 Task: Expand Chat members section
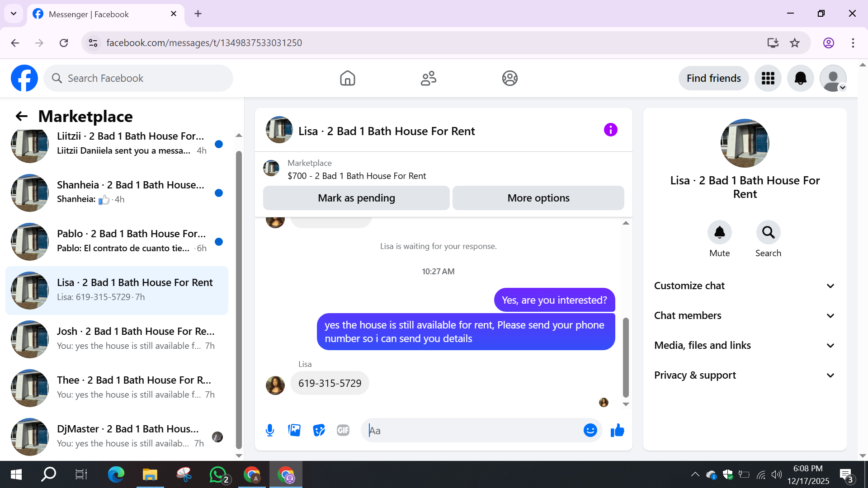pyautogui.click(x=744, y=315)
